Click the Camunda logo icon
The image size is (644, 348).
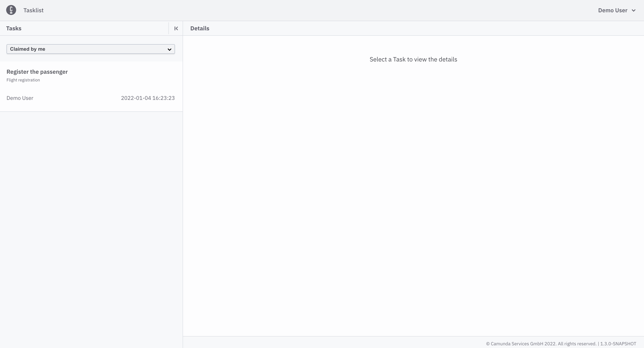click(11, 10)
